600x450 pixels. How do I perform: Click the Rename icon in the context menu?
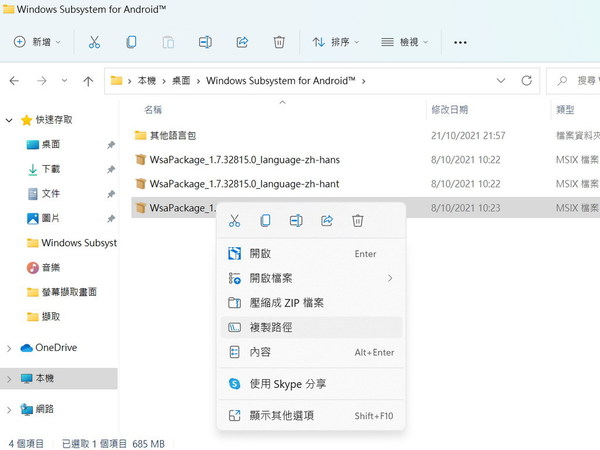click(296, 221)
